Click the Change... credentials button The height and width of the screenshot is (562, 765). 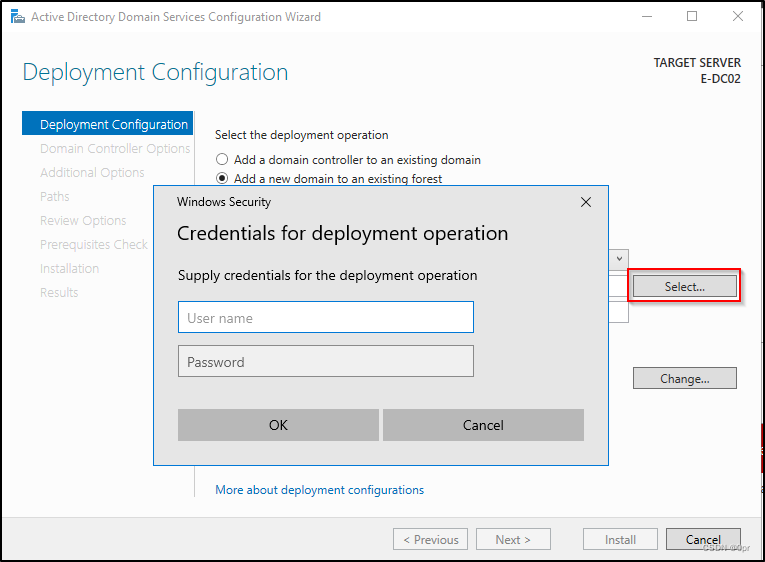tap(685, 379)
